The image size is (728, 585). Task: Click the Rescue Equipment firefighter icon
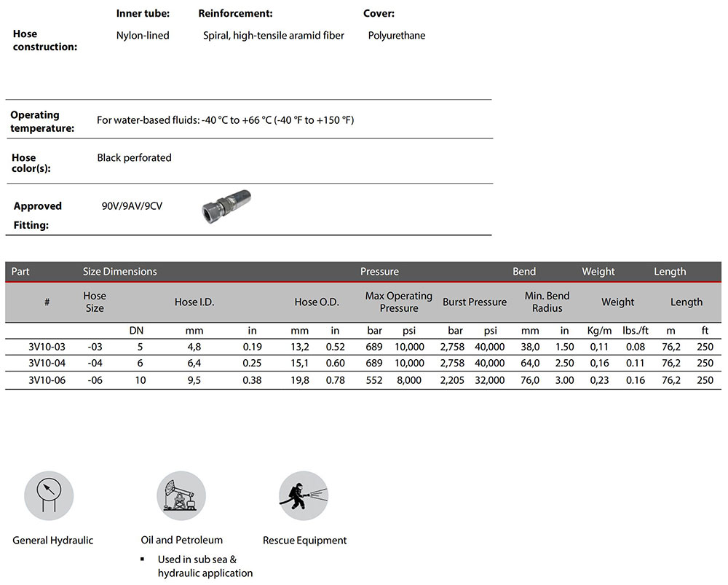click(x=304, y=495)
